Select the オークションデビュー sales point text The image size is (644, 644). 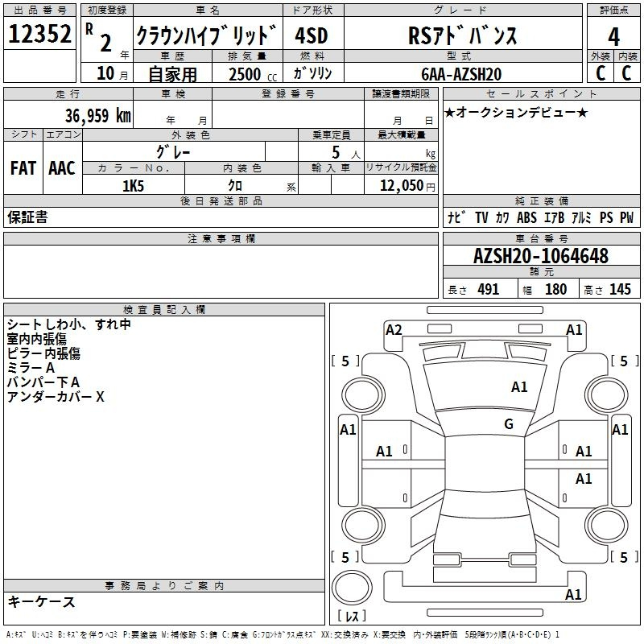point(516,112)
